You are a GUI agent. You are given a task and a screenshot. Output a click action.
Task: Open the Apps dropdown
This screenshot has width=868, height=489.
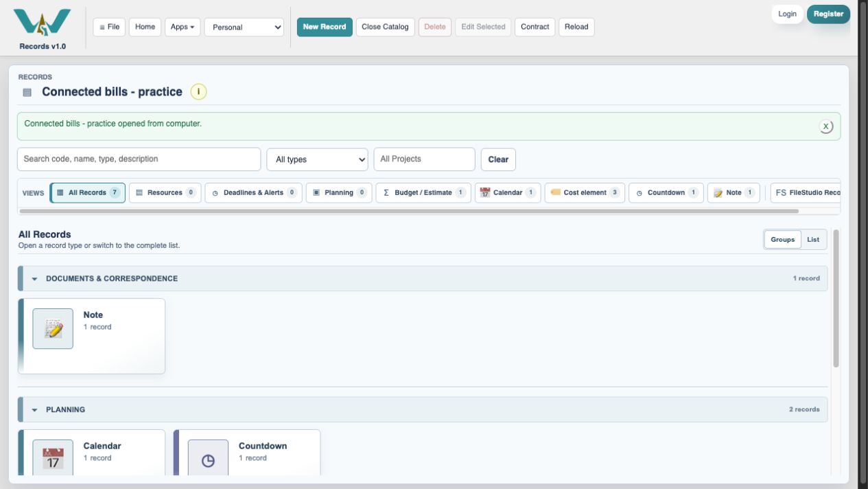182,27
